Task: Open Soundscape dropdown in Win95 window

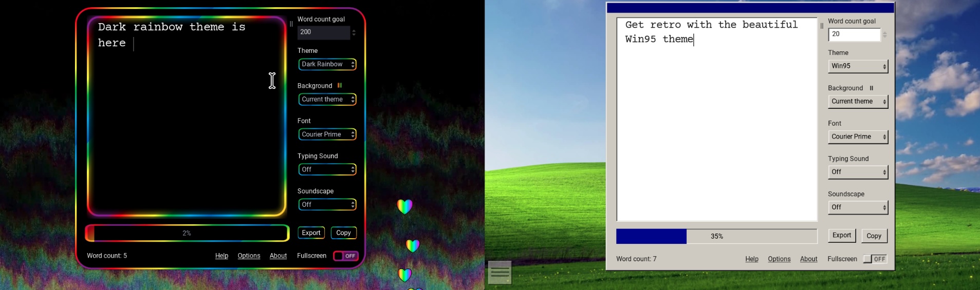Action: (x=858, y=207)
